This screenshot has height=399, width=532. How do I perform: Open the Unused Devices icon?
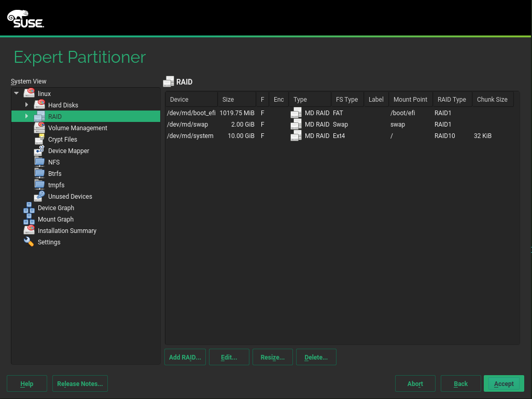click(40, 196)
